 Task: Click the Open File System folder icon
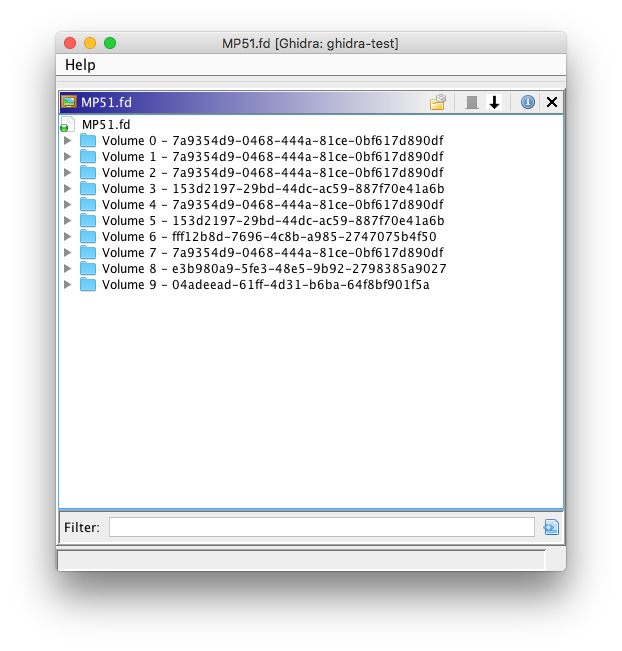438,102
